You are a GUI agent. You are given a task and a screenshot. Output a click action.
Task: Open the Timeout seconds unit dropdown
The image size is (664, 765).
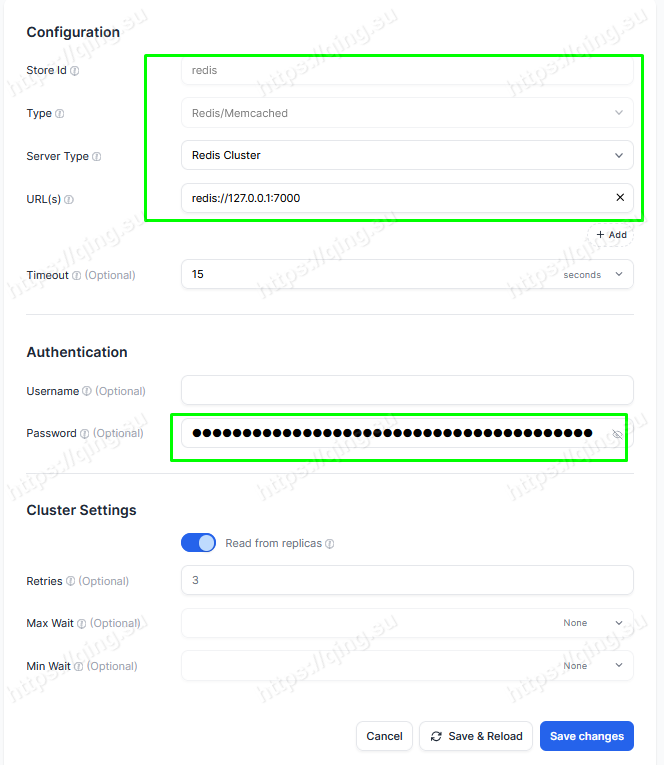click(593, 275)
